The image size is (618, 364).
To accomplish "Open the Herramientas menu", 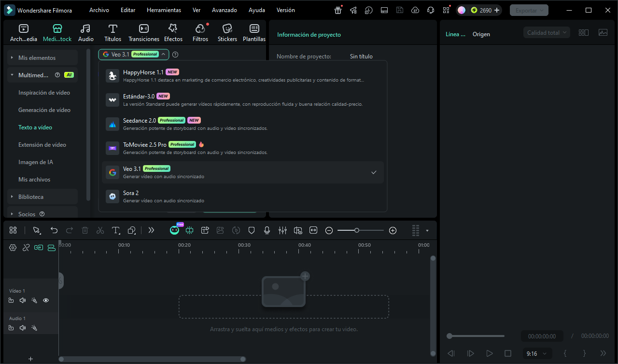I will click(164, 10).
